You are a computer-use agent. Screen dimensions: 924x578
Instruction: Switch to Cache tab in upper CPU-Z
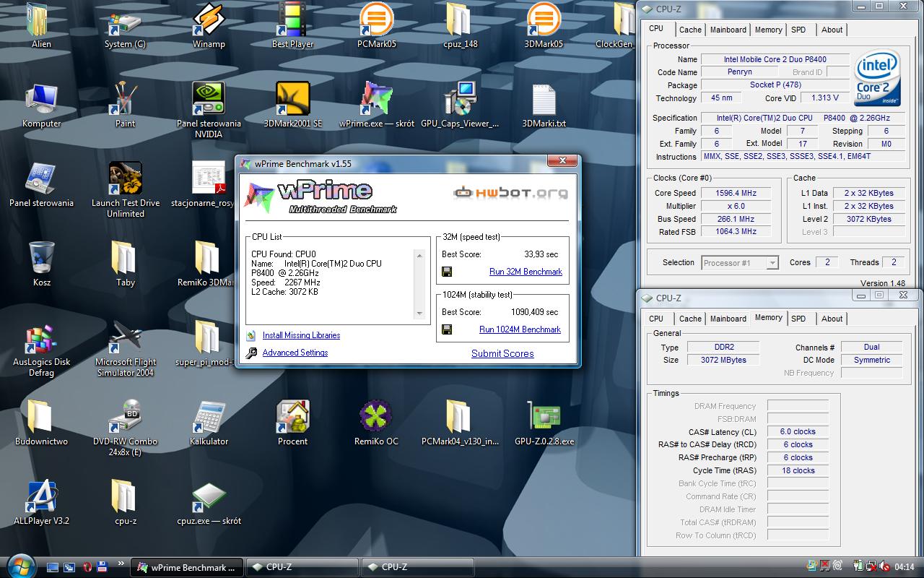click(690, 30)
